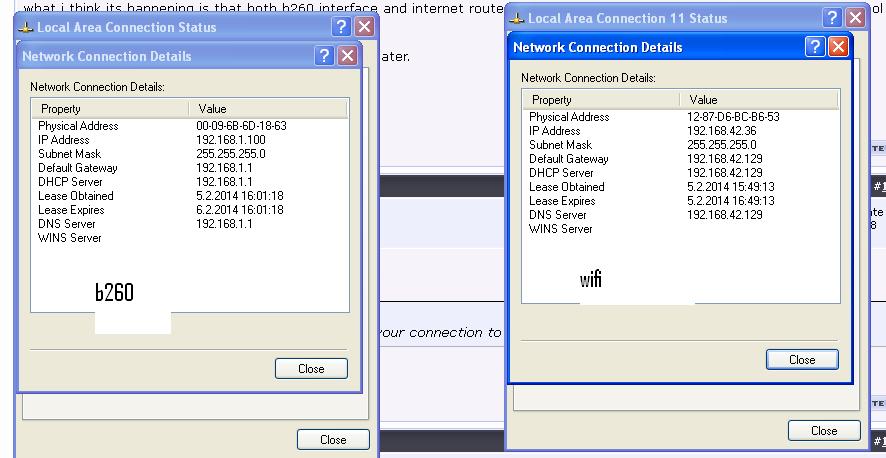The width and height of the screenshot is (886, 458).
Task: Click network icon in Local Area Connection Status title
Action: pos(26,27)
